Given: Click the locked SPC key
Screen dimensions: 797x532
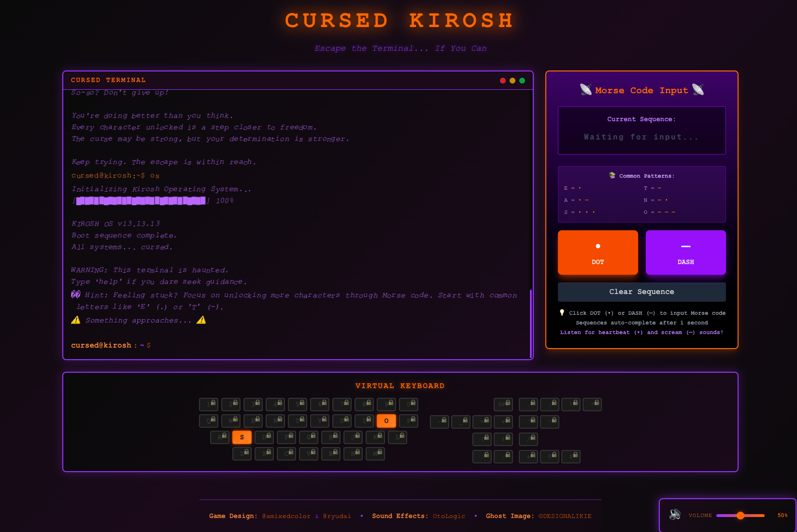Looking at the screenshot, I should (x=503, y=404).
